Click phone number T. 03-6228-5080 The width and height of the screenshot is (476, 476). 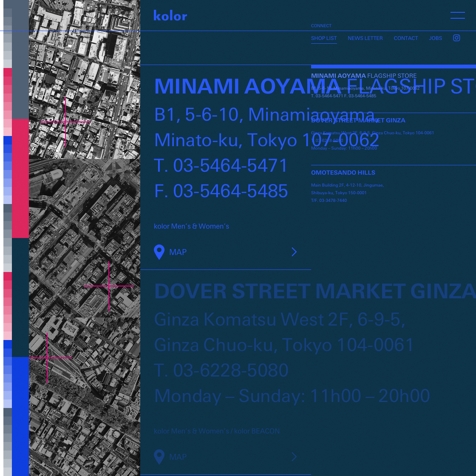click(x=221, y=370)
